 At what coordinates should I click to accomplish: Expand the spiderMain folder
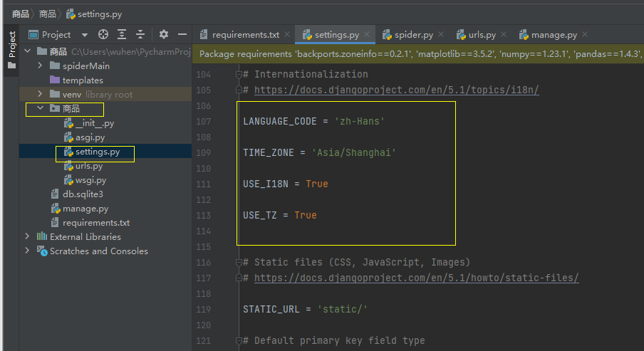point(41,66)
